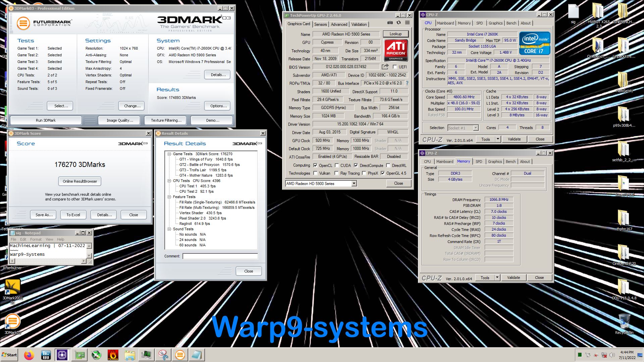Image resolution: width=644 pixels, height=362 pixels.
Task: Toggle the Vulkan checkbox
Action: (x=315, y=173)
